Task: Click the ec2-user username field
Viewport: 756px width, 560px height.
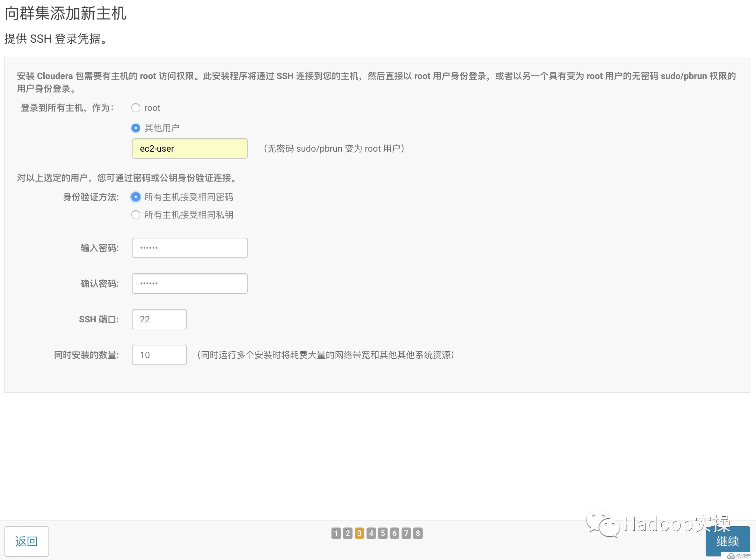Action: (x=190, y=148)
